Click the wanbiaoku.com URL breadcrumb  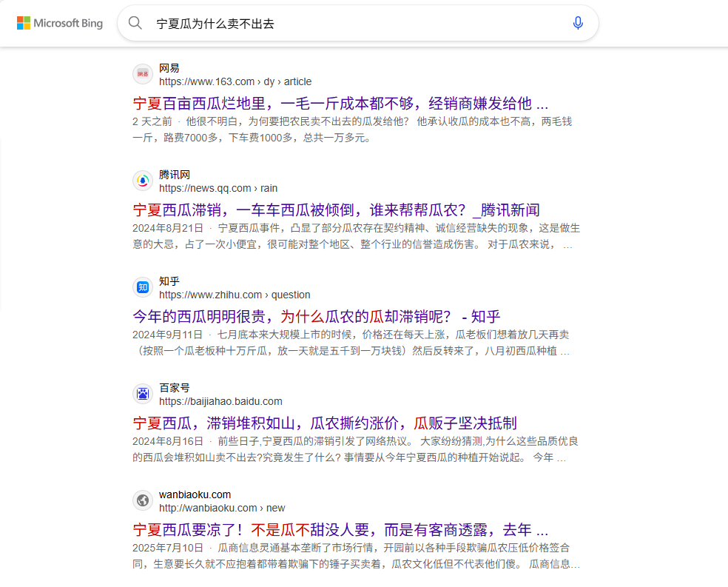pos(221,508)
